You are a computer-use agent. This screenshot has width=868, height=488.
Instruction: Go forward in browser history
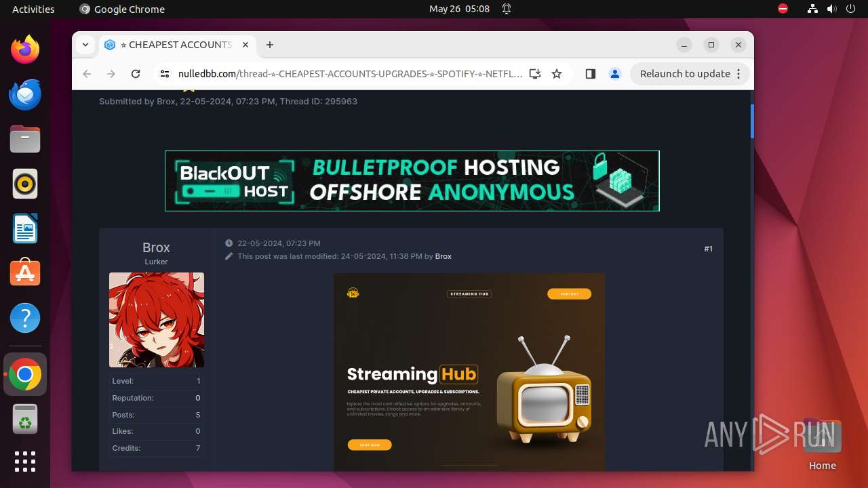[x=111, y=74]
